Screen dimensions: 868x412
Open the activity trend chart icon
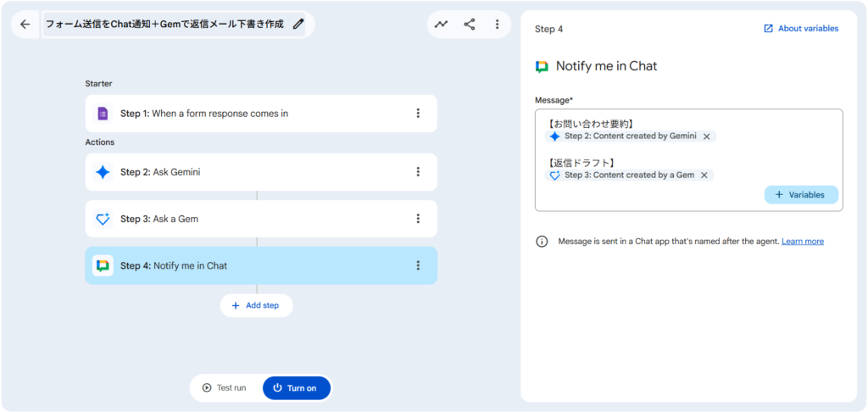(441, 25)
